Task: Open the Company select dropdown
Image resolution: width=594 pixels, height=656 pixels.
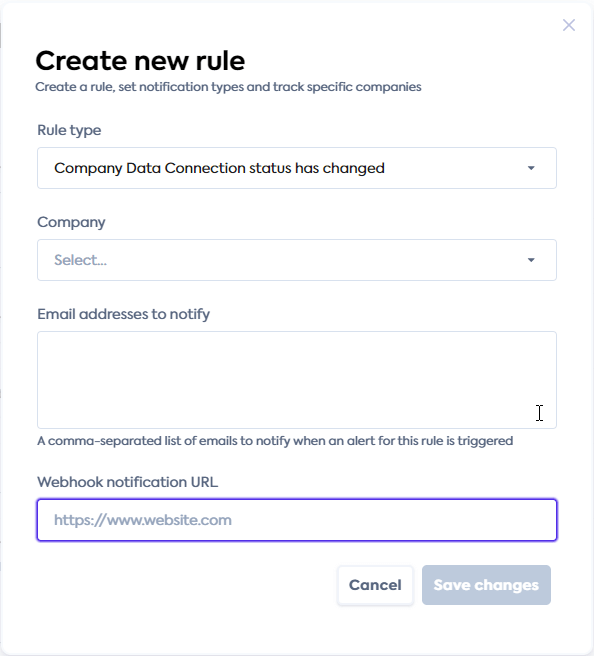Action: (x=297, y=260)
